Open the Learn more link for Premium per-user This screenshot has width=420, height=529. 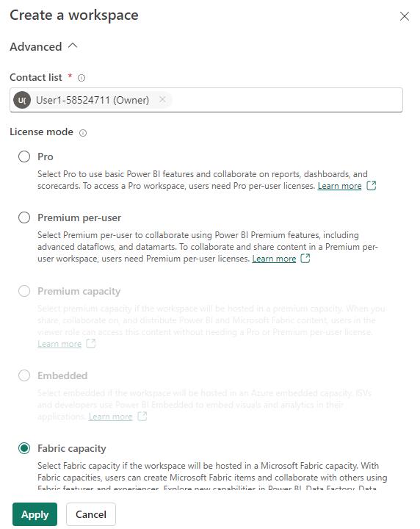pyautogui.click(x=274, y=259)
